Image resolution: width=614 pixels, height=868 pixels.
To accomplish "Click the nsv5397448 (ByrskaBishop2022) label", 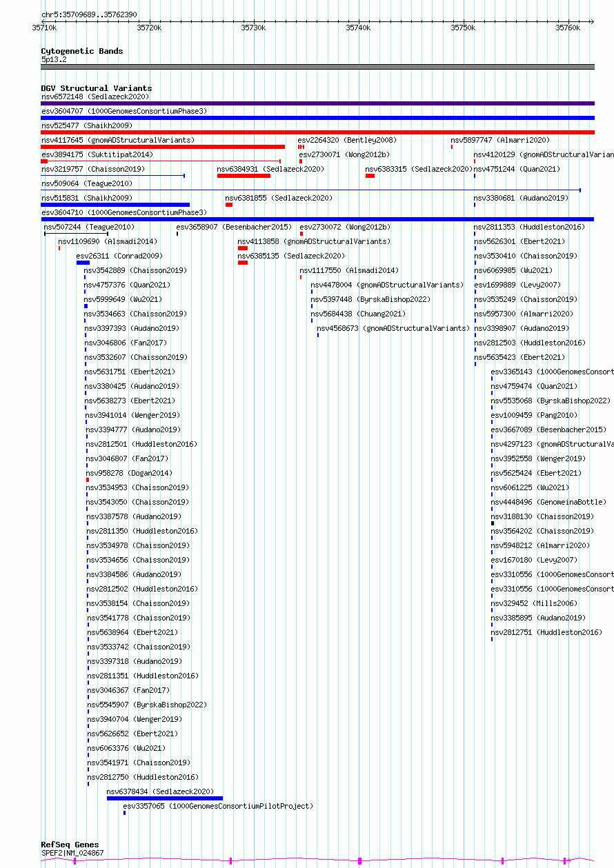I will coord(370,299).
